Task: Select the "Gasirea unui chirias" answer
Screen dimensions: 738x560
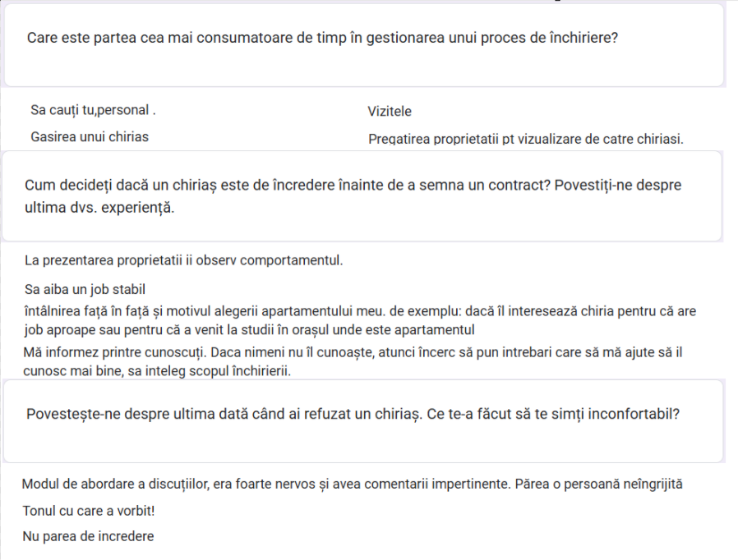Action: pyautogui.click(x=90, y=136)
